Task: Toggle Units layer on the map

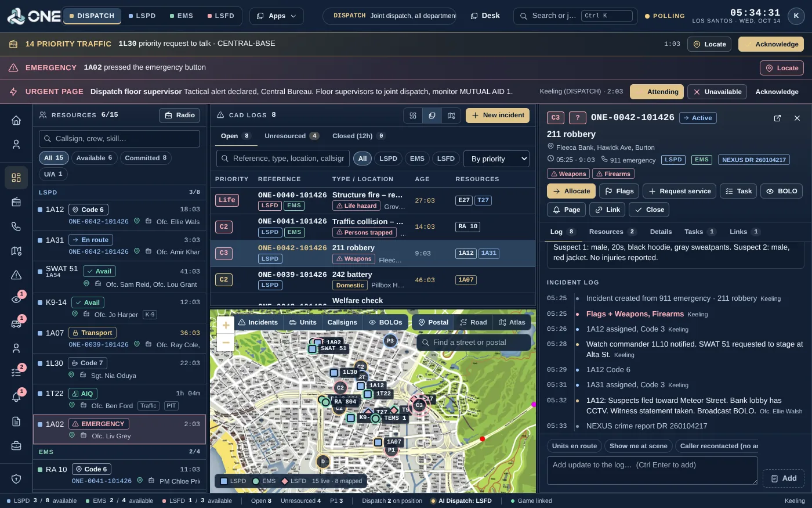Action: 302,322
